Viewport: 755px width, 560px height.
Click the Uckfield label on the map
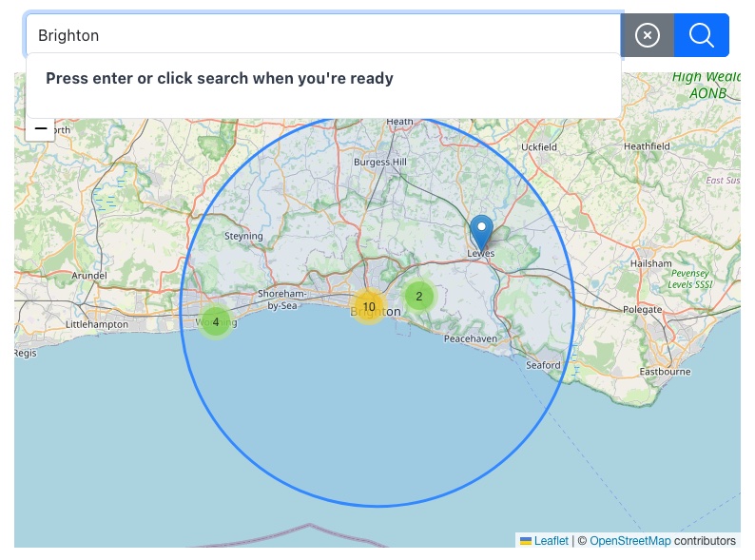[539, 147]
